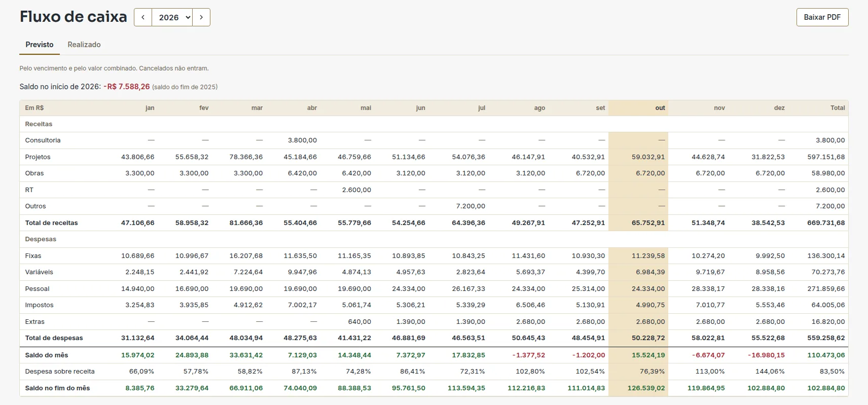Switch to the Realizado tab
Viewport: 868px width, 405px height.
click(x=84, y=45)
